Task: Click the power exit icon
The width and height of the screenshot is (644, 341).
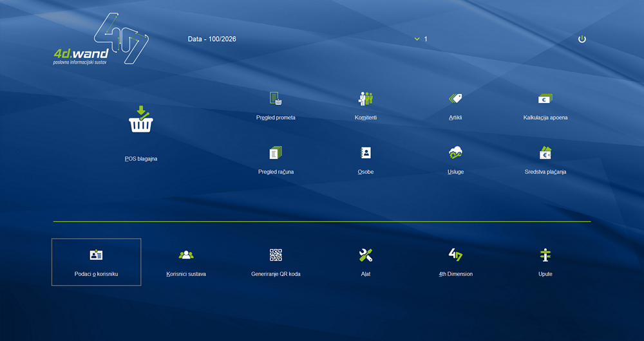Action: pos(582,39)
